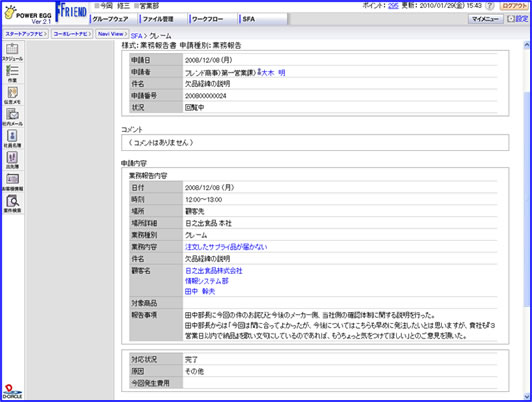Switch to the SFA tab
Screen dimensions: 532x402
click(x=263, y=19)
